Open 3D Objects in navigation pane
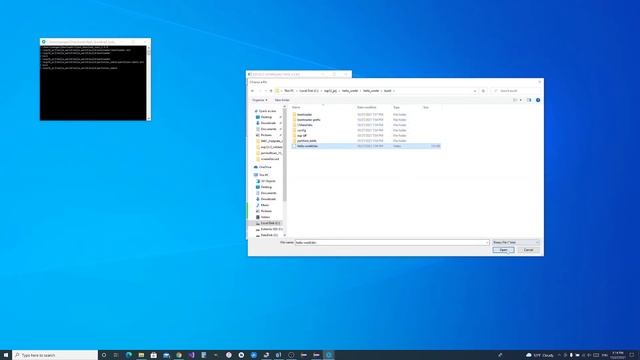The width and height of the screenshot is (640, 360). (x=268, y=181)
